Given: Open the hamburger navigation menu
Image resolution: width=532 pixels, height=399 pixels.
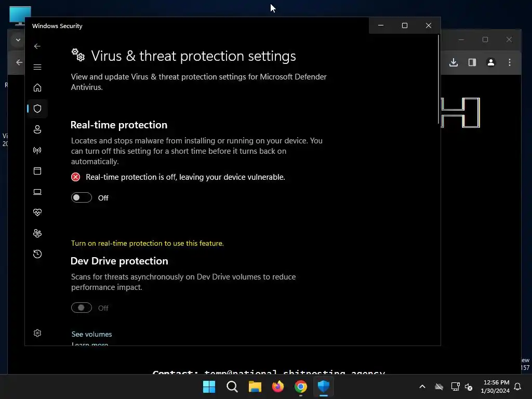Looking at the screenshot, I should (37, 67).
